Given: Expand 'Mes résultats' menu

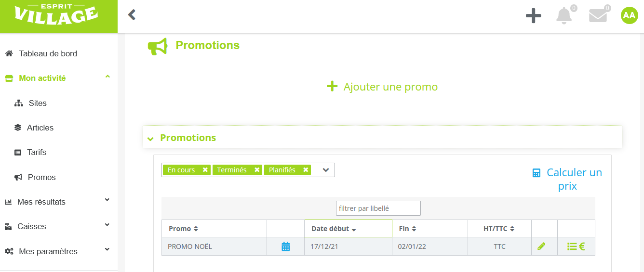Looking at the screenshot, I should click(58, 202).
